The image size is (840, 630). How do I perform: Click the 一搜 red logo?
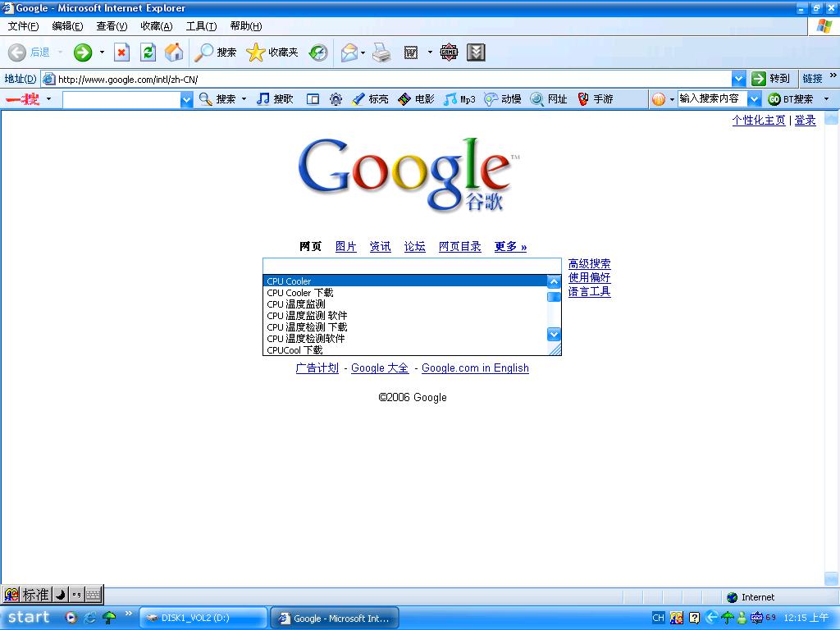pyautogui.click(x=22, y=99)
